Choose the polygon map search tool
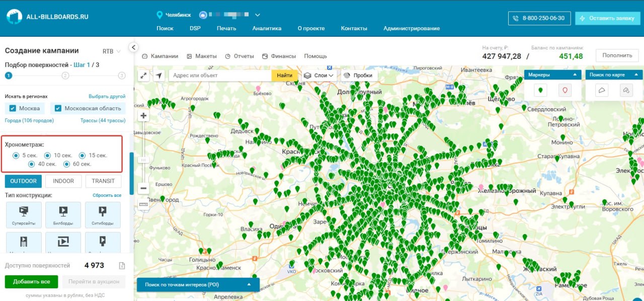Viewport: 644px width, 301px height. tap(602, 91)
